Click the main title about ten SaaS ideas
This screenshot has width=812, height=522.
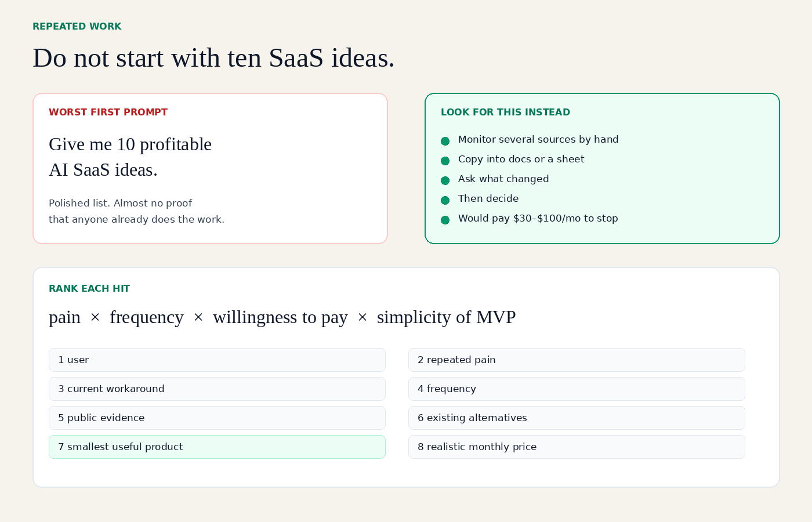pyautogui.click(x=213, y=58)
